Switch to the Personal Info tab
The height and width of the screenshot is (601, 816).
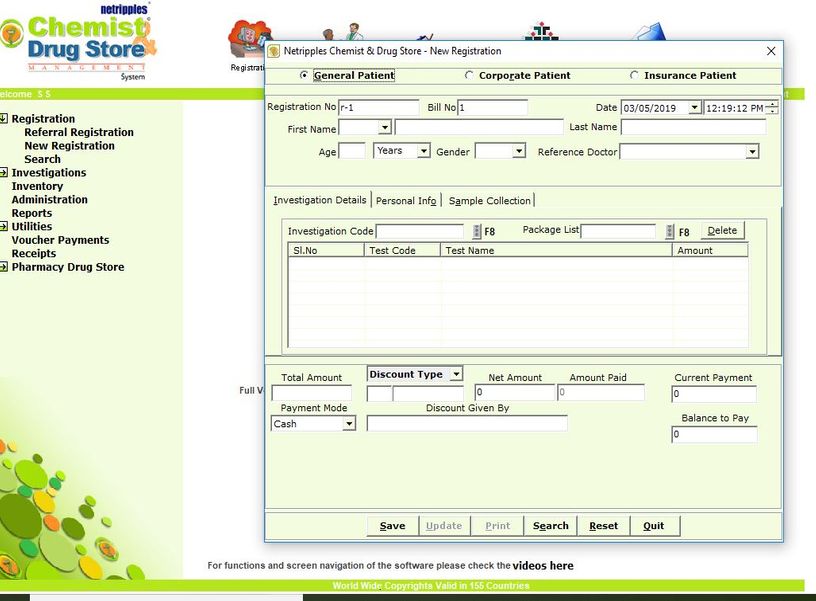pyautogui.click(x=406, y=200)
